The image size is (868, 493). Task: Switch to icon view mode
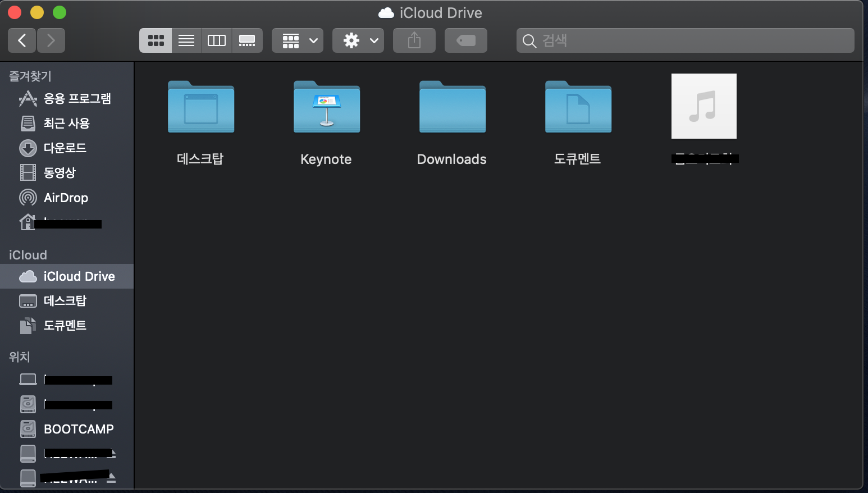pyautogui.click(x=156, y=40)
